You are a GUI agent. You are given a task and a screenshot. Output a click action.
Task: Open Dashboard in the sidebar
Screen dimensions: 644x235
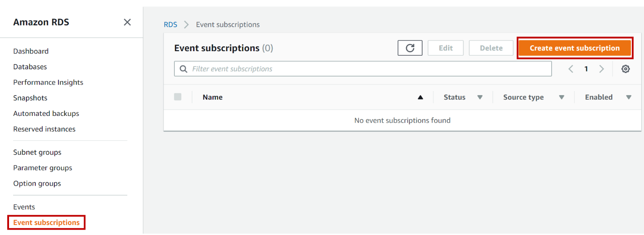[31, 51]
